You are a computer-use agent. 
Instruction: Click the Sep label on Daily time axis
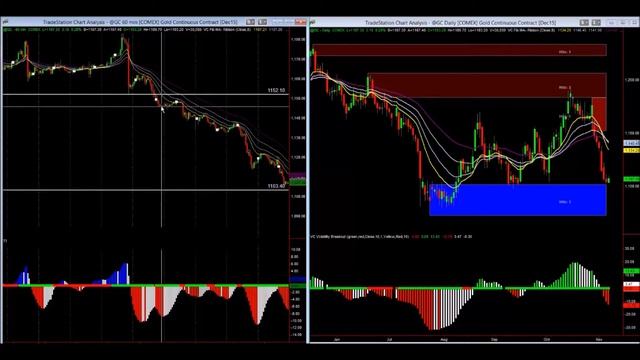[x=494, y=339]
